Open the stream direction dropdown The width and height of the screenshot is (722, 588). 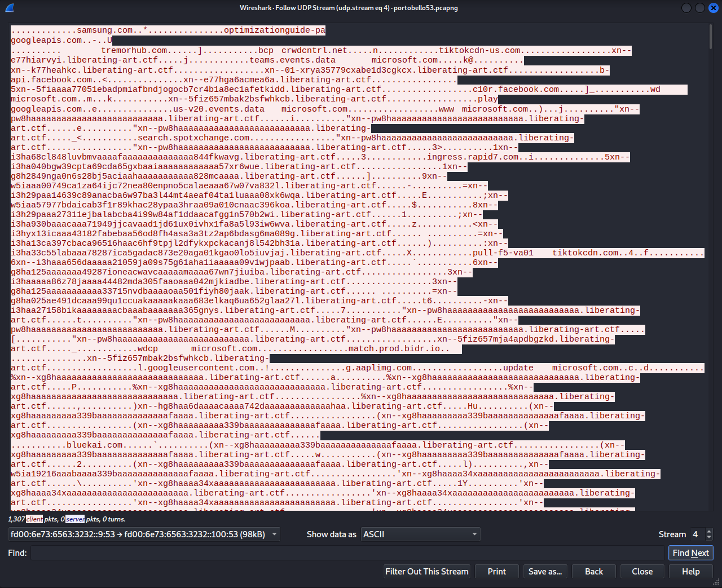point(144,534)
